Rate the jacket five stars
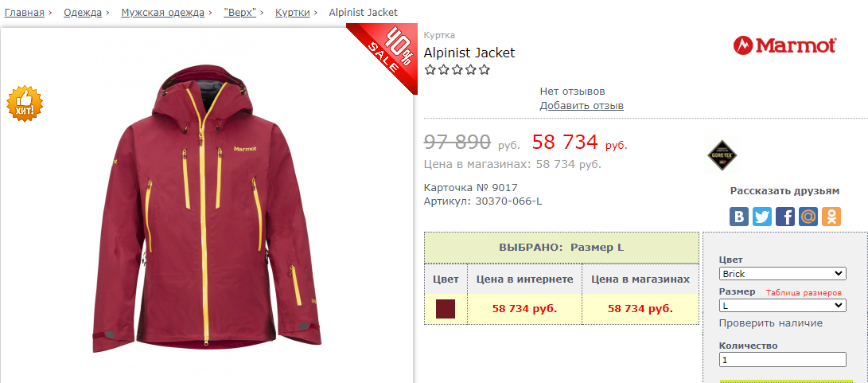The height and width of the screenshot is (383, 868). pyautogui.click(x=485, y=70)
